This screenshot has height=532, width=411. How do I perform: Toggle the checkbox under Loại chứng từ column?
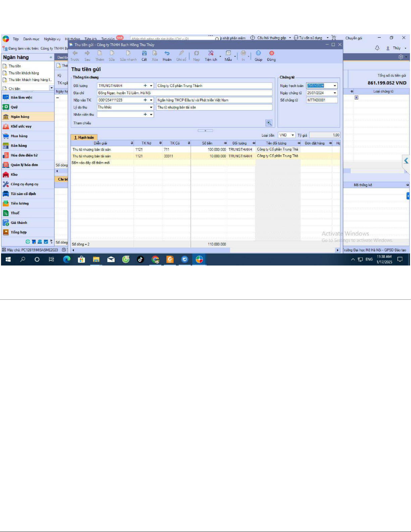[x=356, y=98]
